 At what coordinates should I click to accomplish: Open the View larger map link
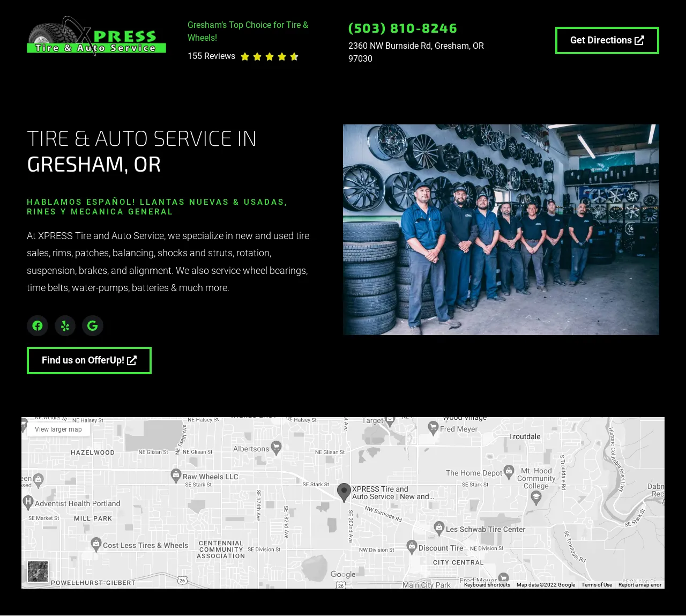point(58,429)
